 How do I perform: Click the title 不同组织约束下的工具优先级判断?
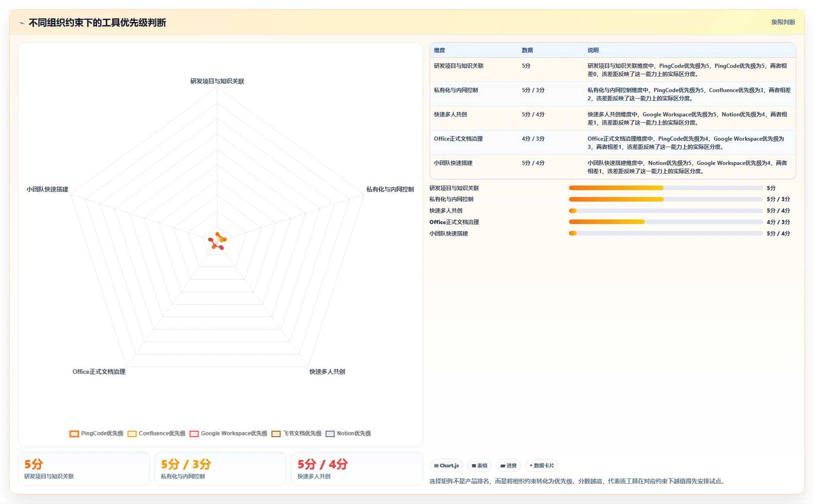97,22
